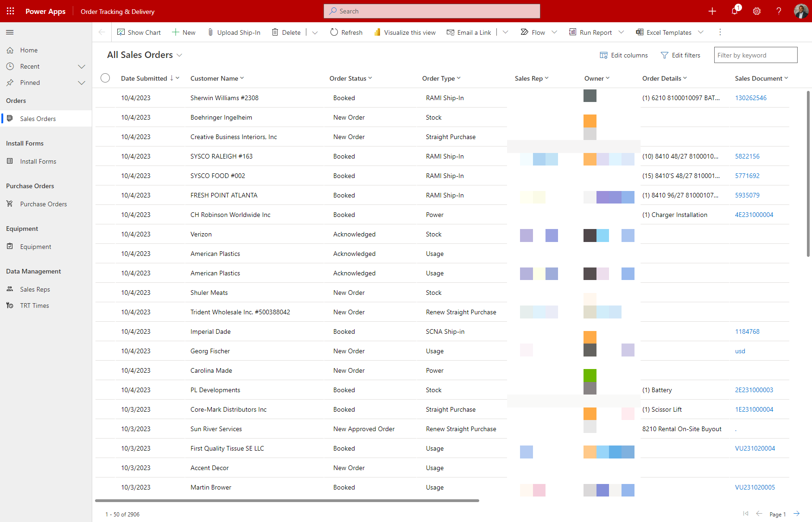Image resolution: width=812 pixels, height=522 pixels.
Task: Navigate to Sales Reps in sidebar
Action: (x=46, y=289)
